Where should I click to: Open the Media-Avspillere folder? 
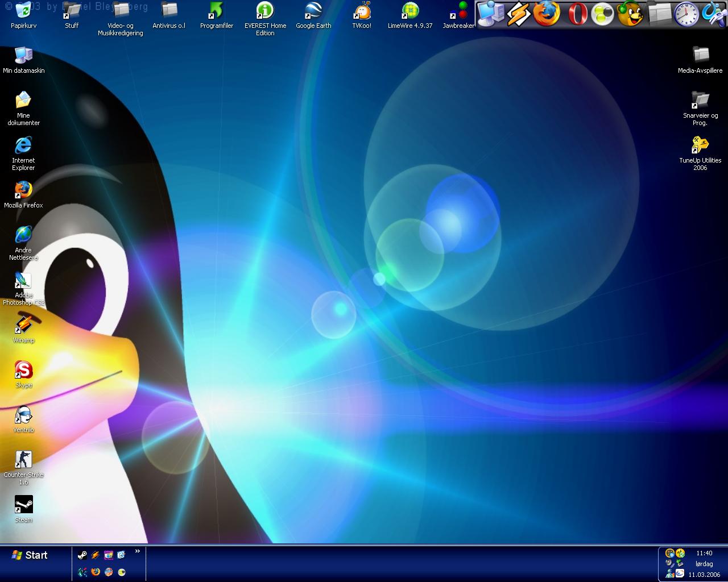click(x=700, y=60)
